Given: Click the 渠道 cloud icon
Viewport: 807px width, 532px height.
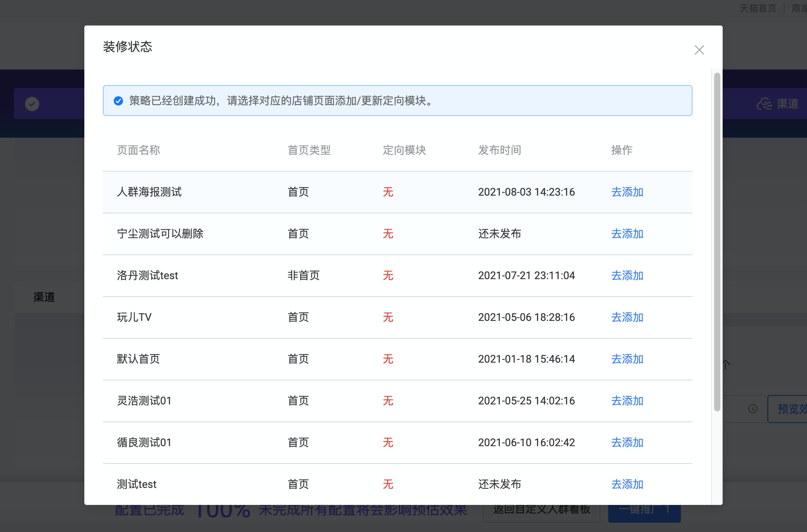Looking at the screenshot, I should tap(764, 104).
